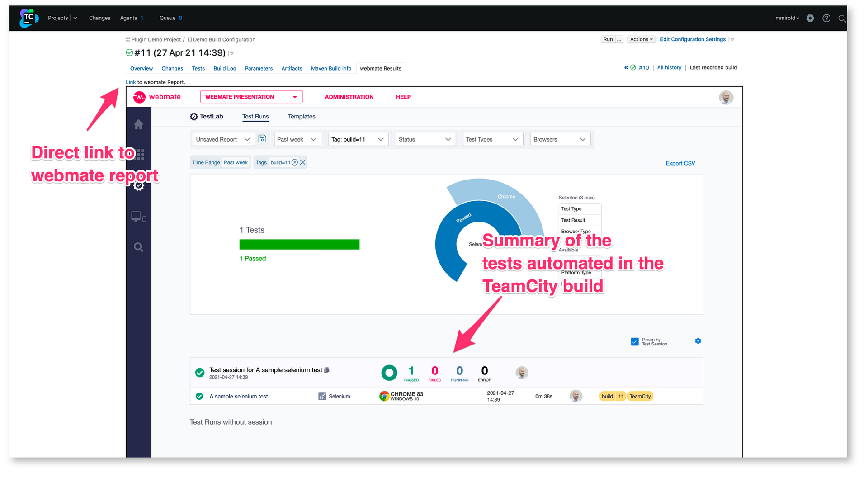868x478 pixels.
Task: Switch to the Test Runs tab
Action: (x=255, y=117)
